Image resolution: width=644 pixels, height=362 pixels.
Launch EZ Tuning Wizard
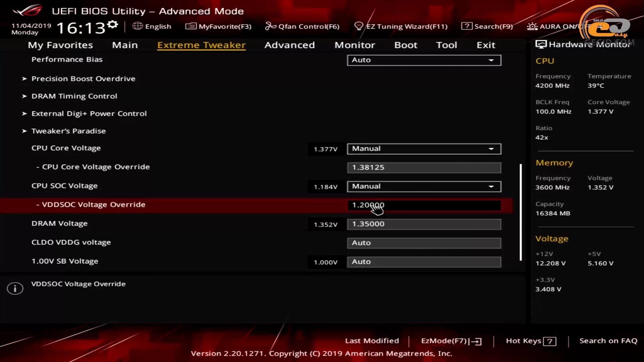click(x=402, y=26)
